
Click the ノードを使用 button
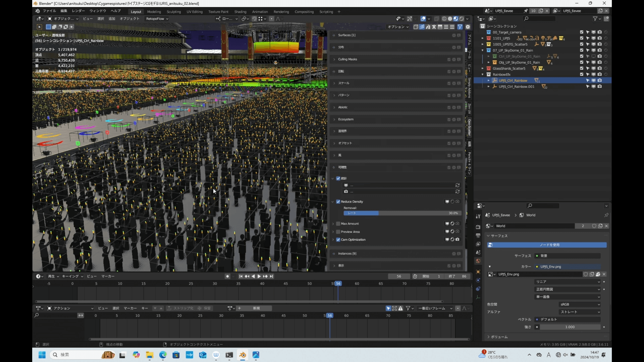click(547, 245)
